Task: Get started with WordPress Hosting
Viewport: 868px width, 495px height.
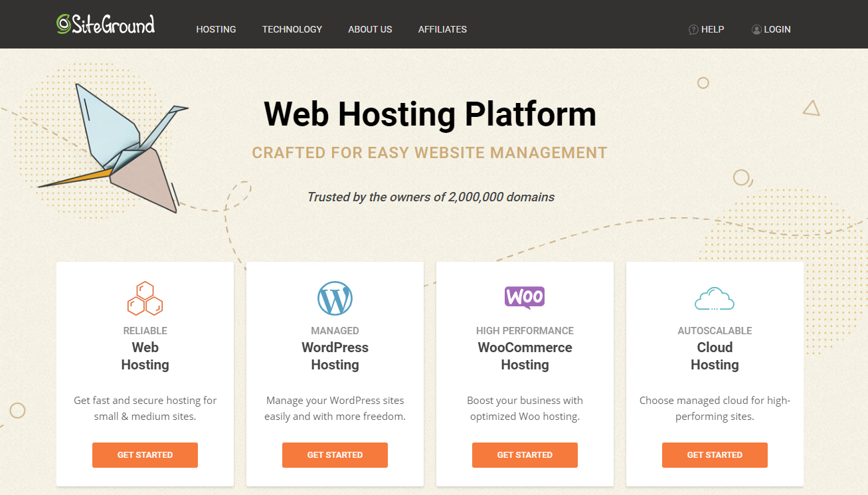Action: [335, 455]
